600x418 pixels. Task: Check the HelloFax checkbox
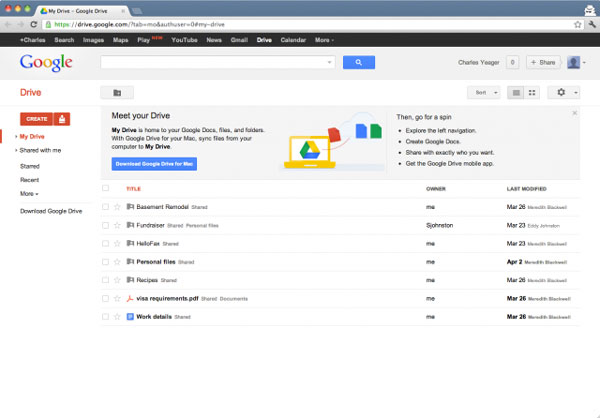click(x=105, y=243)
